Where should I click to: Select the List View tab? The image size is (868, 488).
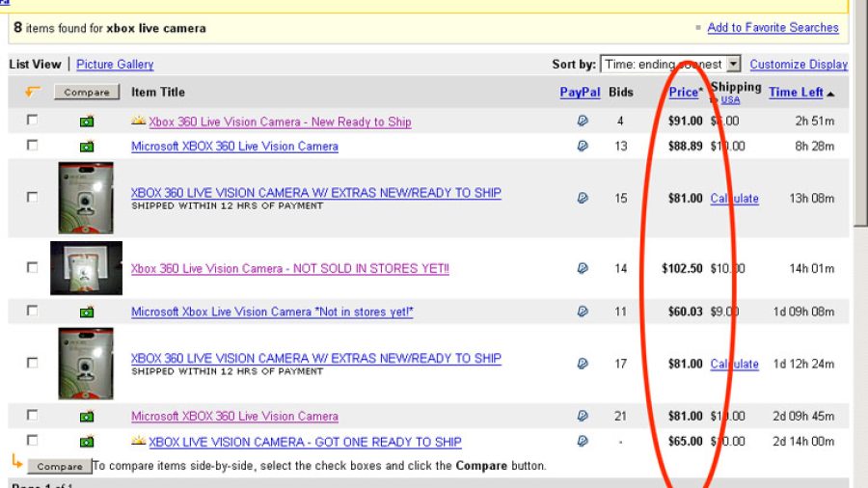tap(35, 65)
